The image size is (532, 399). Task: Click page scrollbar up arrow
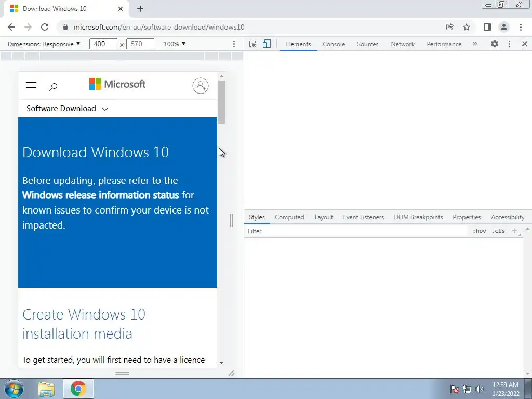coord(221,77)
